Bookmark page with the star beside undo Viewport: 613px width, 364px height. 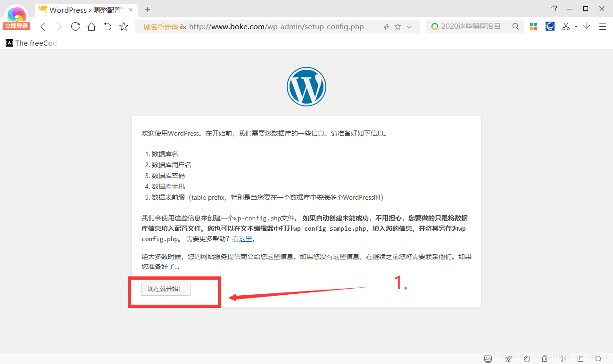click(x=124, y=26)
